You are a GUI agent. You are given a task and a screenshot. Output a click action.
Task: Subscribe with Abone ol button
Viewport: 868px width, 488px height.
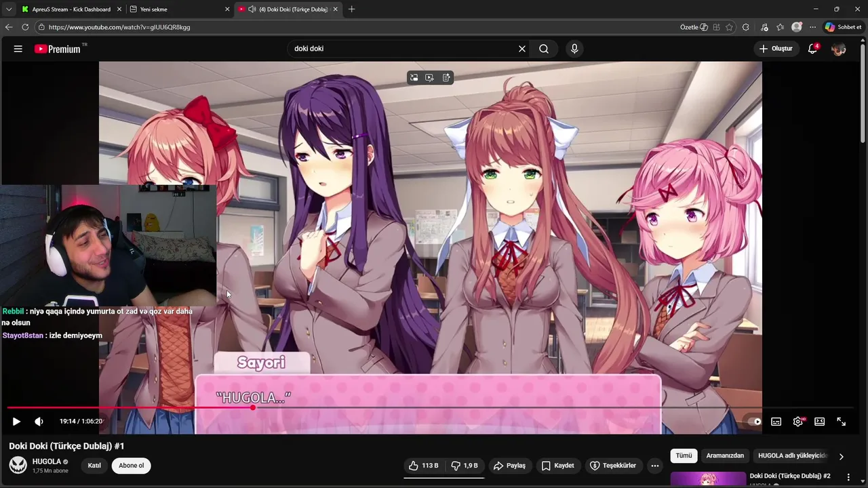[132, 466]
